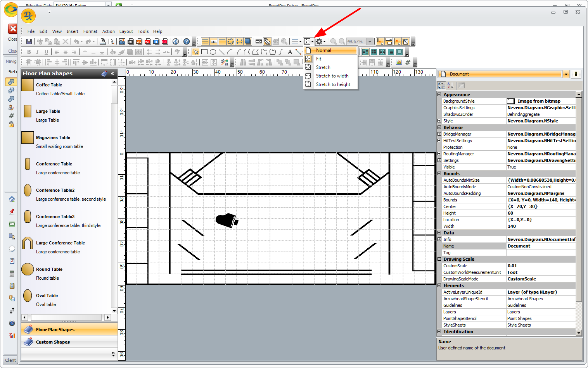Choose Stretch to height option
The width and height of the screenshot is (588, 368).
330,84
